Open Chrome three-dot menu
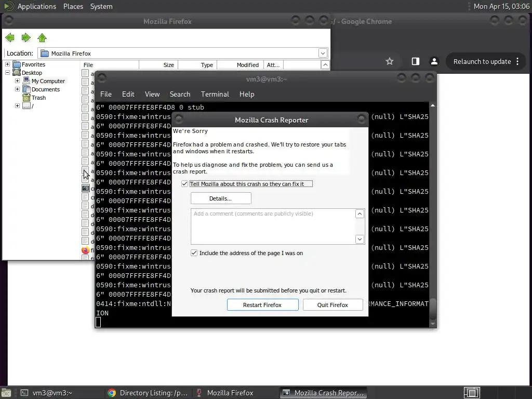 point(517,61)
